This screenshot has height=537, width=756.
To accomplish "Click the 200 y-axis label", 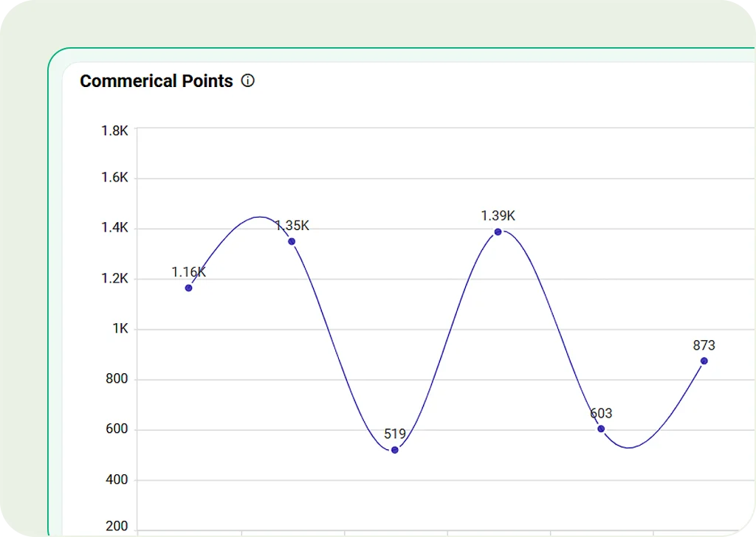I will tap(116, 527).
